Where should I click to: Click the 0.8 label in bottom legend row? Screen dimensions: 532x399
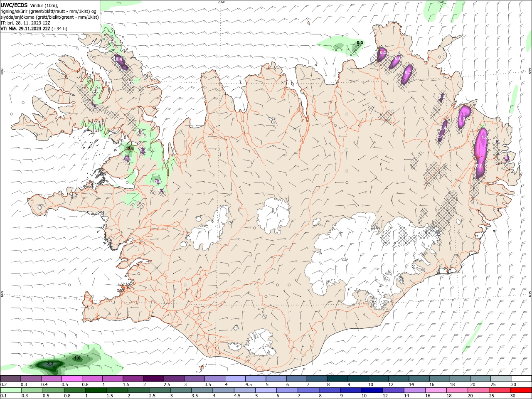67,396
